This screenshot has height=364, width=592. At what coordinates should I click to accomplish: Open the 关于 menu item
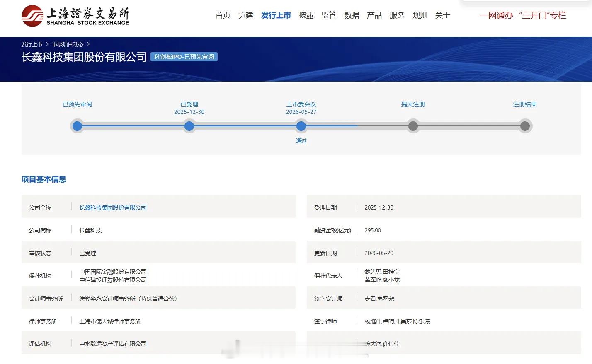point(443,15)
